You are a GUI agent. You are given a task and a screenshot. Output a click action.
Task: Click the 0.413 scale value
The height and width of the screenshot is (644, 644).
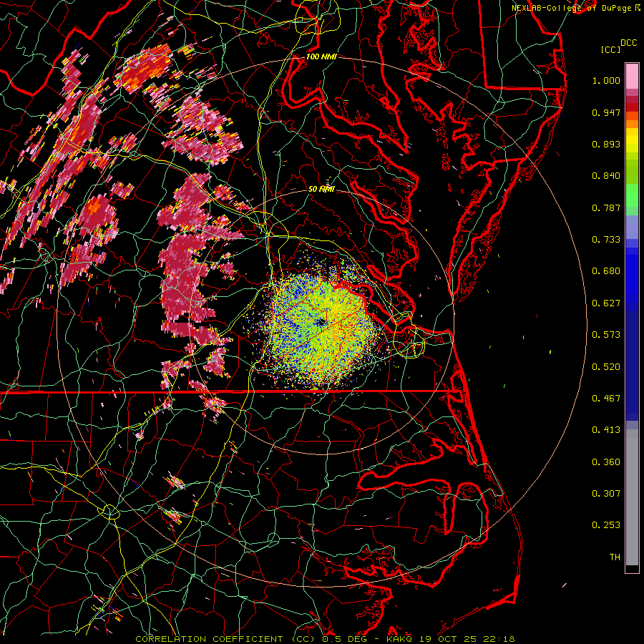pos(606,430)
